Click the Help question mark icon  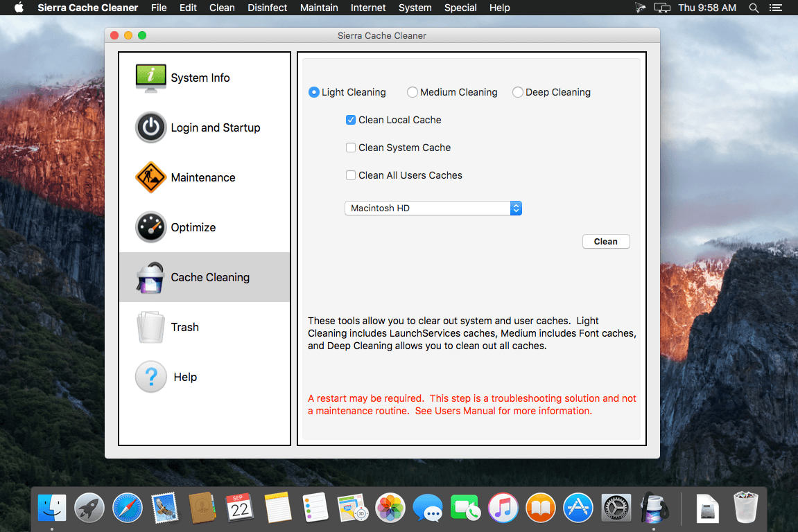150,377
